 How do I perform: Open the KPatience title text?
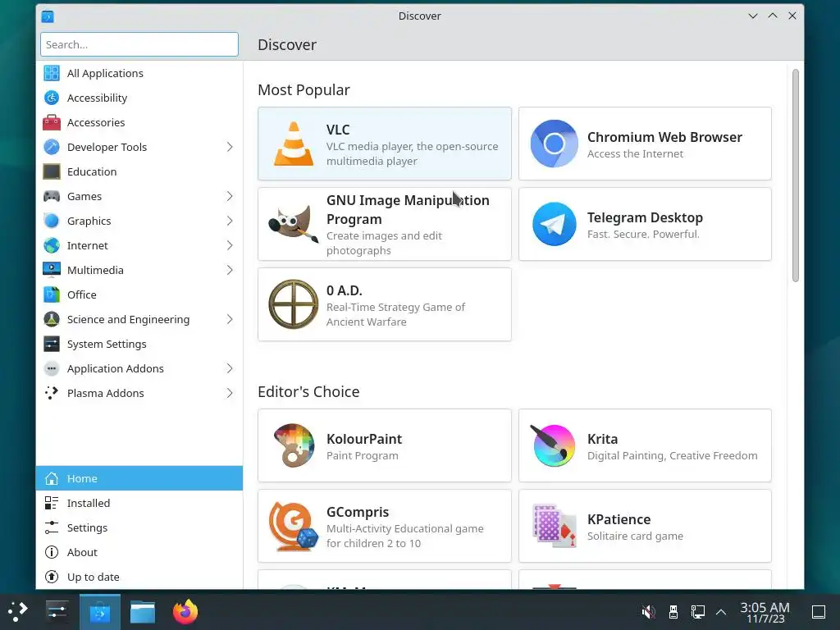tap(619, 519)
